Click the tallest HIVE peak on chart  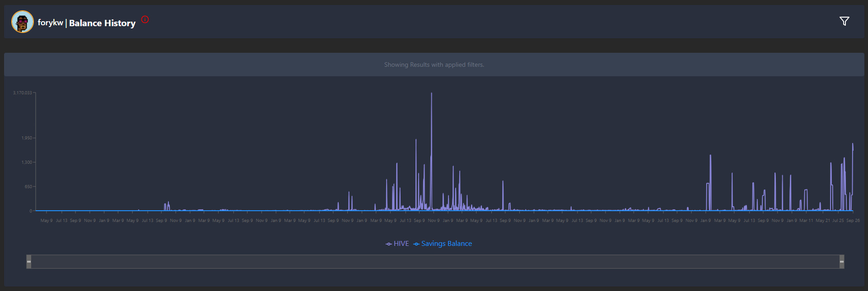431,94
